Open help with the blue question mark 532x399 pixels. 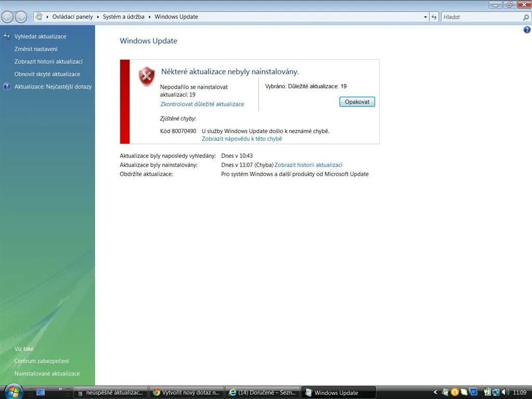click(527, 30)
